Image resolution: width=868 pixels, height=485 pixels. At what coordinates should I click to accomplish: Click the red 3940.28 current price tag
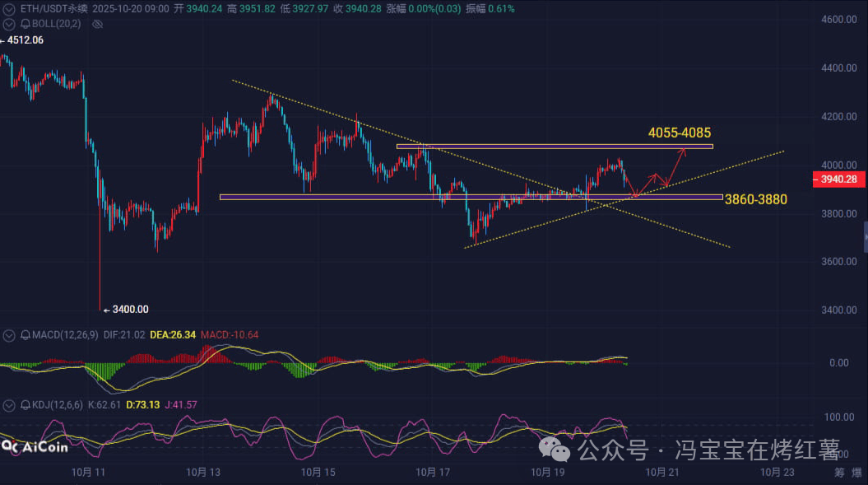[x=838, y=179]
